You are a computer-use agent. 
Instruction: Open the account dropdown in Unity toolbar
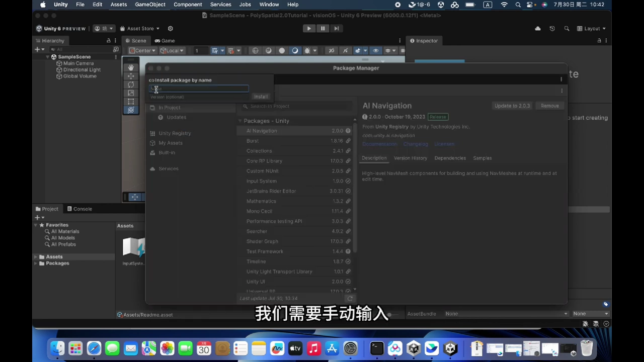pyautogui.click(x=104, y=29)
